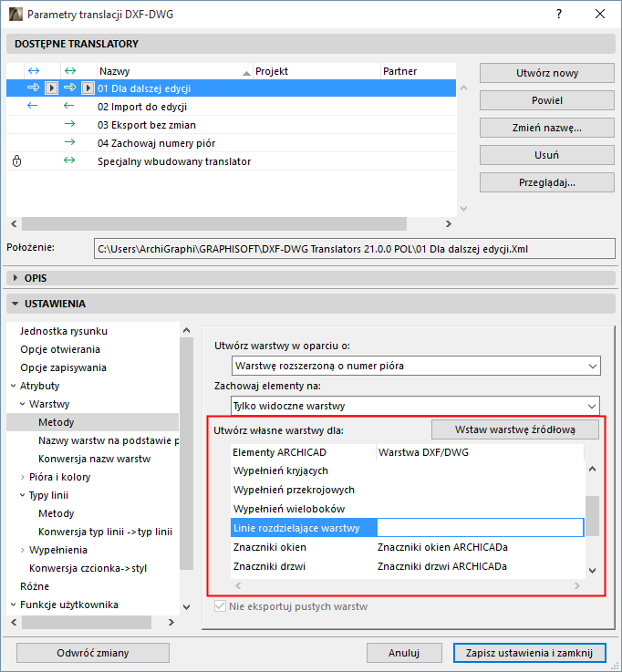The image size is (622, 672).
Task: Click 'Zapisz ustawienia i zamknij' button
Action: coord(529,653)
